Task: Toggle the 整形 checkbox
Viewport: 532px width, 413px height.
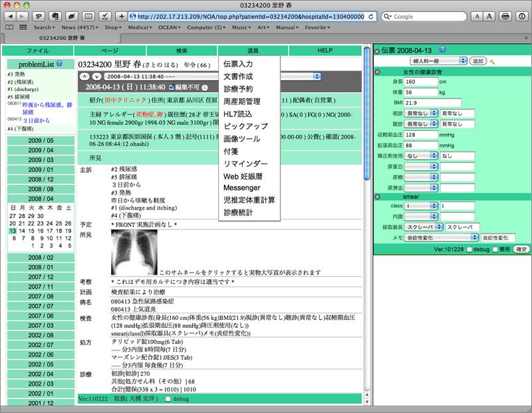Action: pos(495,249)
